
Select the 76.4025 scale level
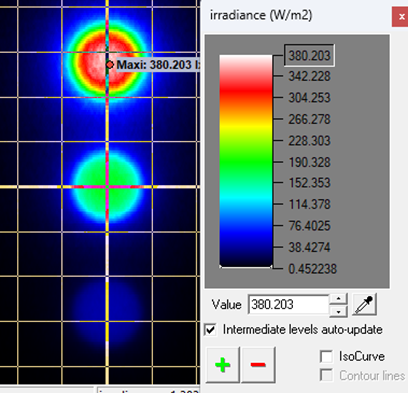309,226
